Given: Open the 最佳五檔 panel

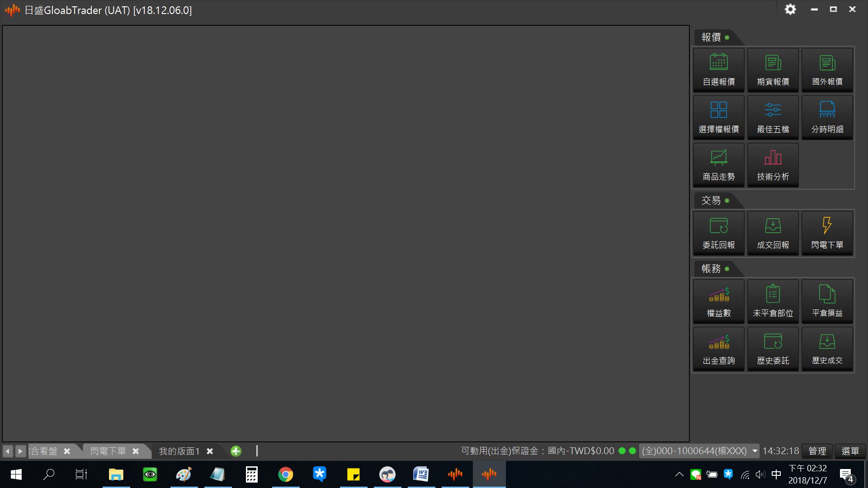Looking at the screenshot, I should [x=773, y=117].
